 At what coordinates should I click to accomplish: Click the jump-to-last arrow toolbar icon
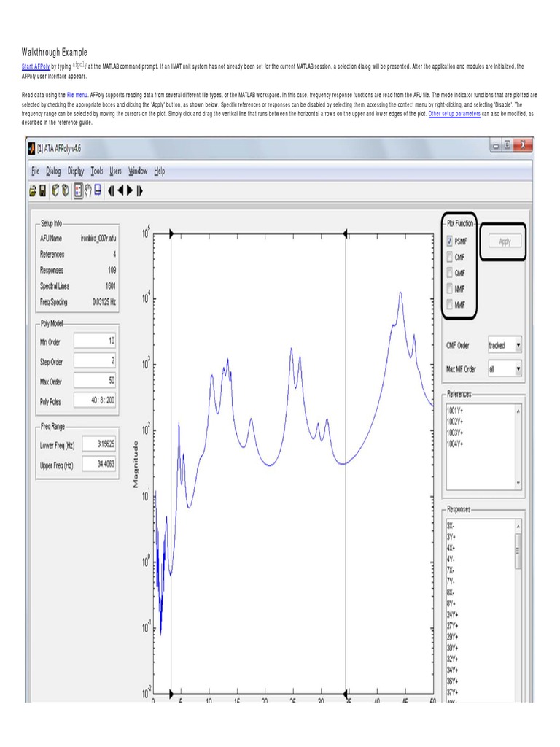pos(139,191)
